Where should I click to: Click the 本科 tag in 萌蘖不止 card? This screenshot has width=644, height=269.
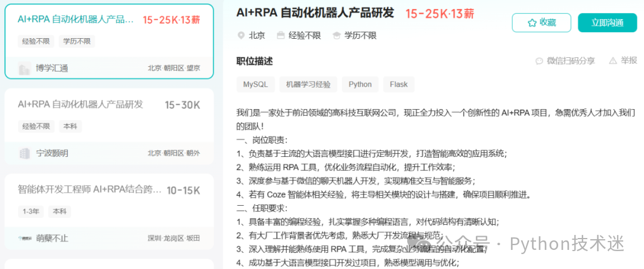tap(60, 212)
